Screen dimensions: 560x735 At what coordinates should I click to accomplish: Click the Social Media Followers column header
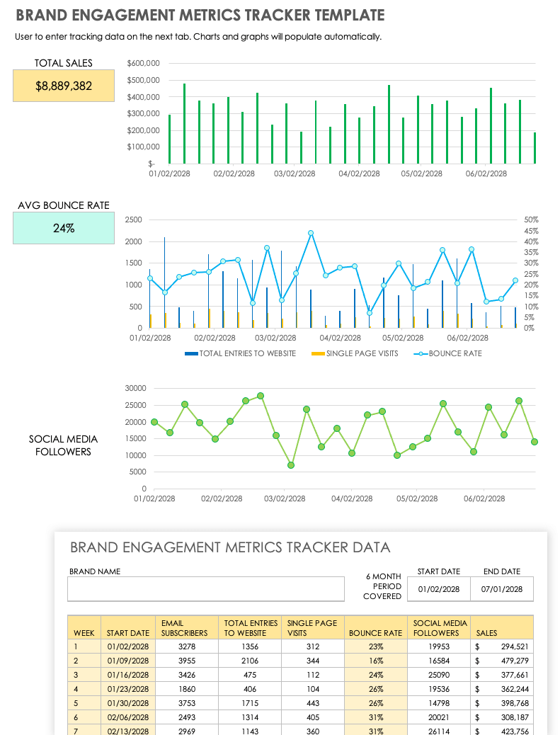pyautogui.click(x=439, y=627)
